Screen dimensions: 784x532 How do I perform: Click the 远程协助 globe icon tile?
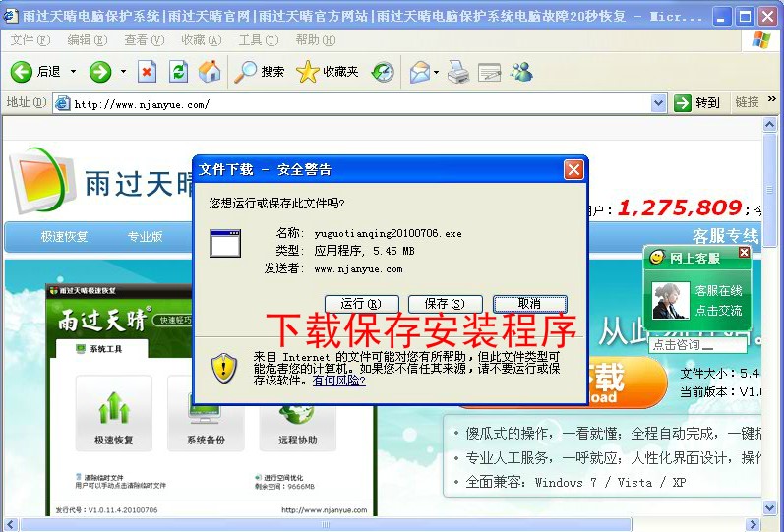pyautogui.click(x=297, y=428)
